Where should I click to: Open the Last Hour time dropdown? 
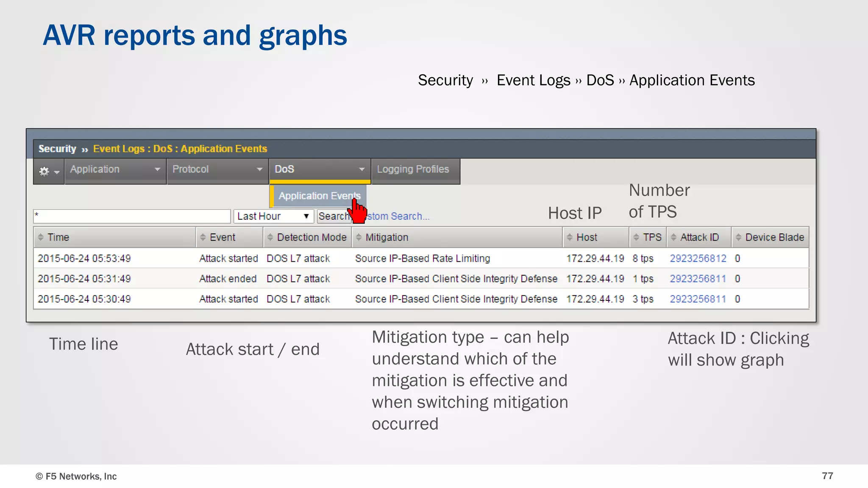pyautogui.click(x=273, y=216)
